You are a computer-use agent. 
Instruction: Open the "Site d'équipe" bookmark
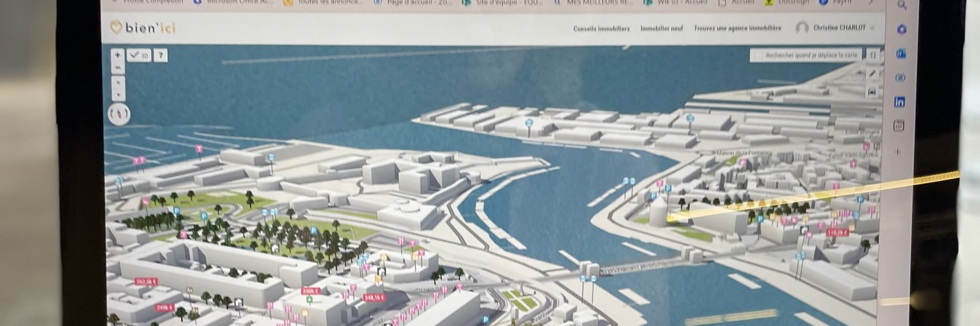500,3
